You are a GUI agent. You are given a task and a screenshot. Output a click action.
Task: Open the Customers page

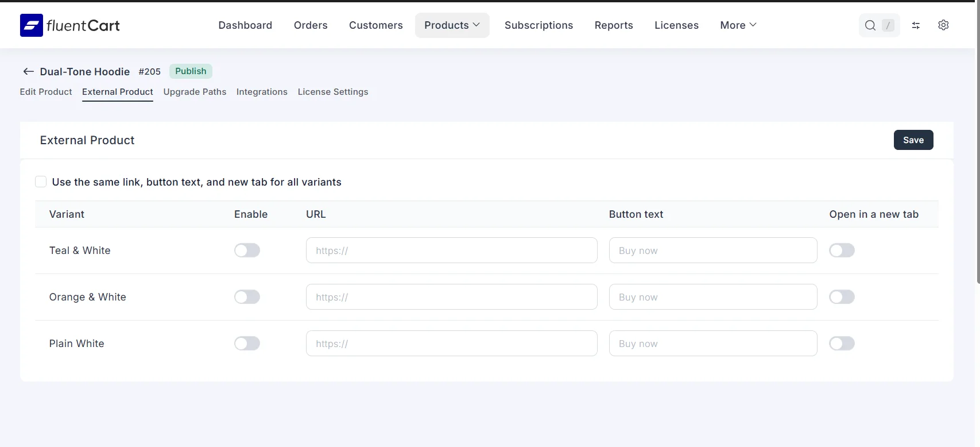376,25
